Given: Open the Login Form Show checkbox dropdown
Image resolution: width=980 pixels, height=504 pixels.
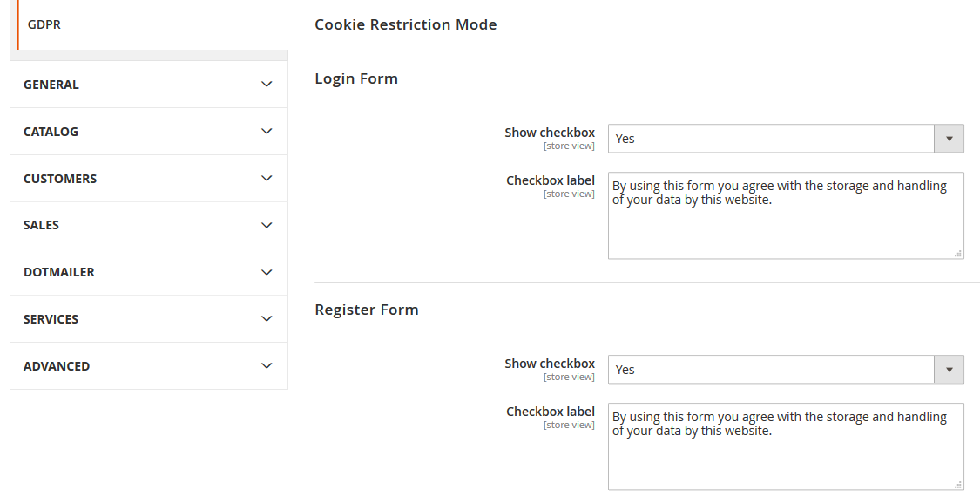Looking at the screenshot, I should click(771, 138).
